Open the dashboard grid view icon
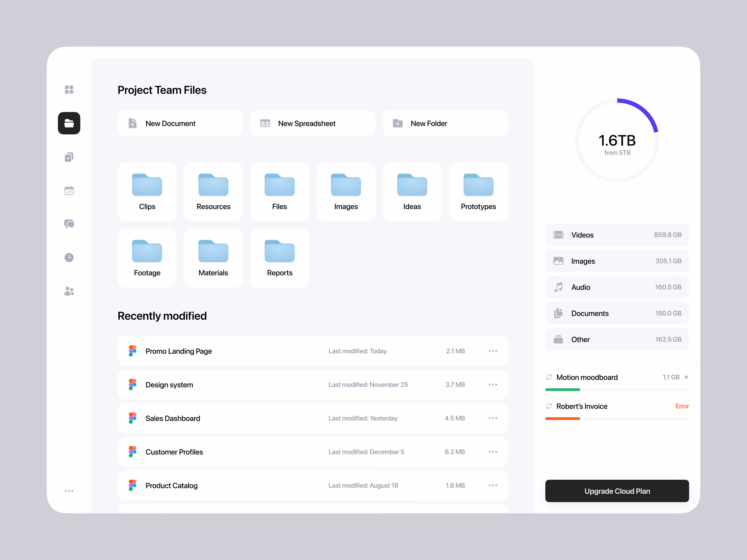The image size is (747, 560). coord(69,89)
